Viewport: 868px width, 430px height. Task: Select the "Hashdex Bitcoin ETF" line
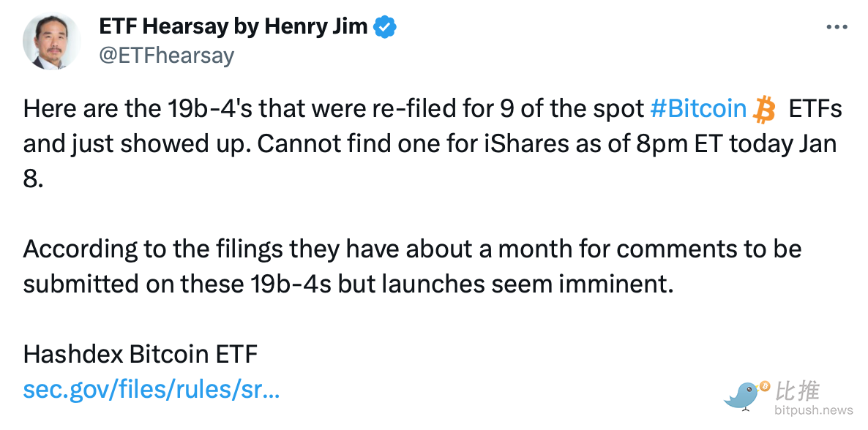click(141, 355)
